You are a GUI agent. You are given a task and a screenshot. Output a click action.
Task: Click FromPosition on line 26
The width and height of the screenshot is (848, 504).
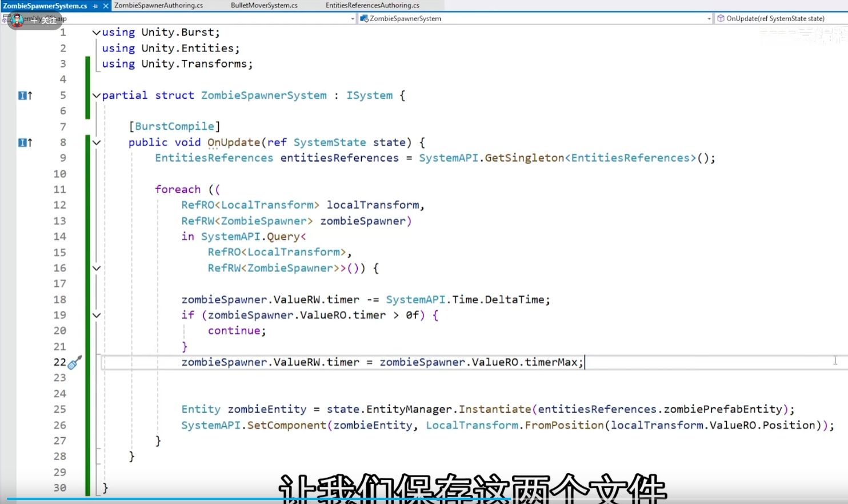(565, 425)
